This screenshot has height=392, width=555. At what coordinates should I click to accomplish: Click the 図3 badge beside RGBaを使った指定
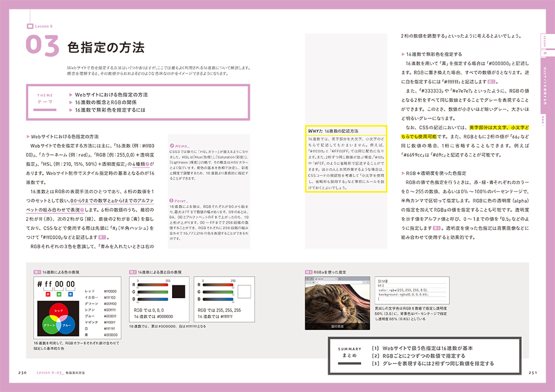[309, 272]
